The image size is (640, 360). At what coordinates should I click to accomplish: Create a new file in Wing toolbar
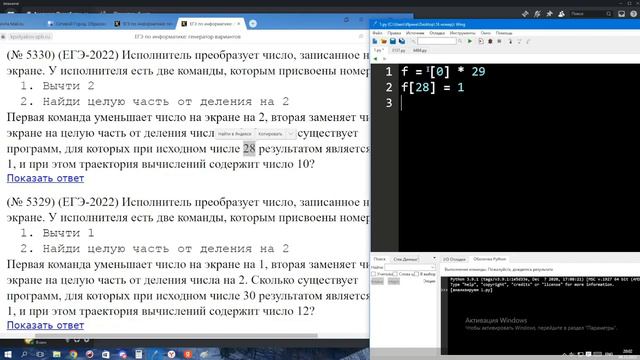[375, 41]
